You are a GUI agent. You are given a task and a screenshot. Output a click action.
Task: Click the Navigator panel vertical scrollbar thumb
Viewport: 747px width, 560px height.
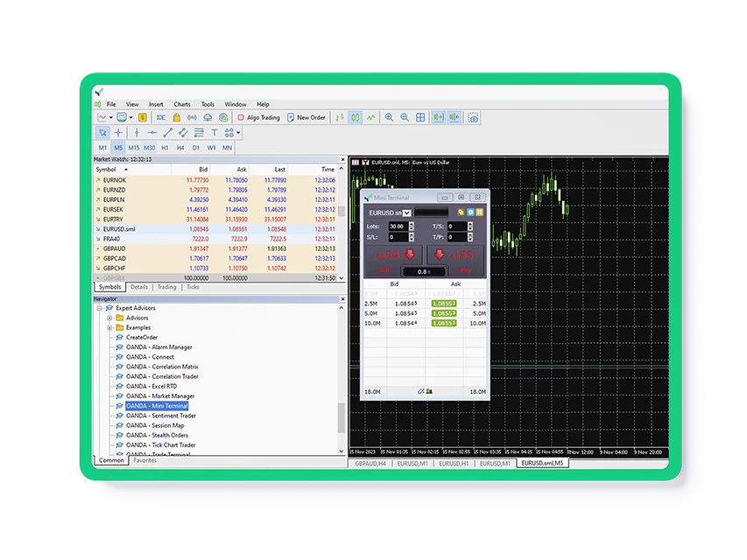(342, 417)
